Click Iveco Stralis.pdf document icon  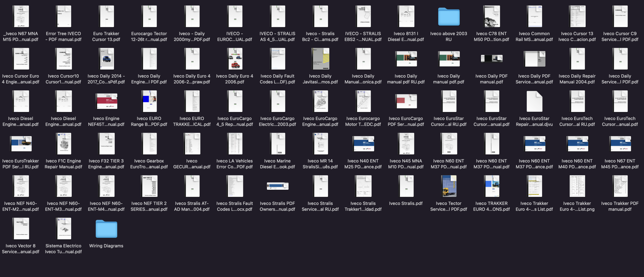[406, 186]
